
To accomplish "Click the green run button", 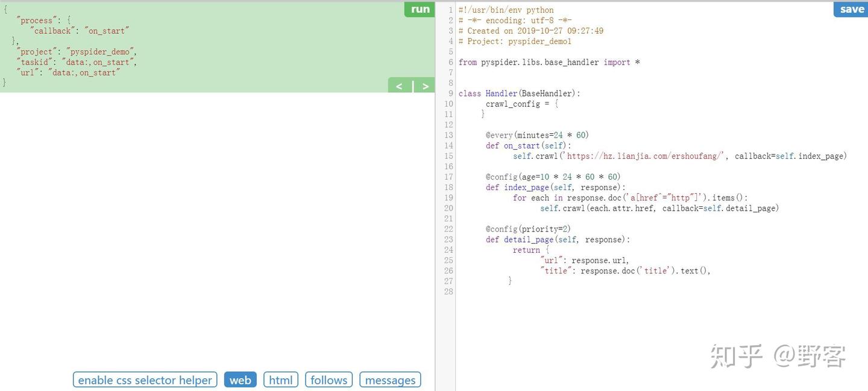I will point(419,9).
